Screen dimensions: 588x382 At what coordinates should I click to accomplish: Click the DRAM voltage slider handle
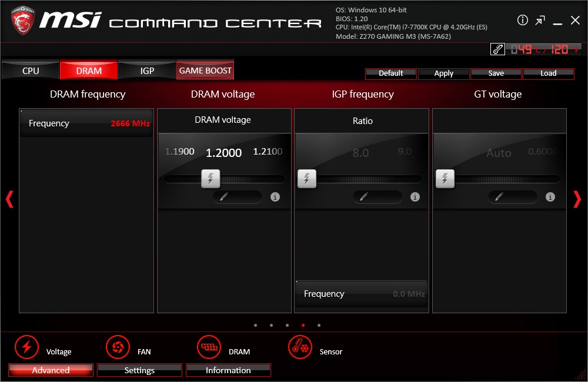click(211, 179)
